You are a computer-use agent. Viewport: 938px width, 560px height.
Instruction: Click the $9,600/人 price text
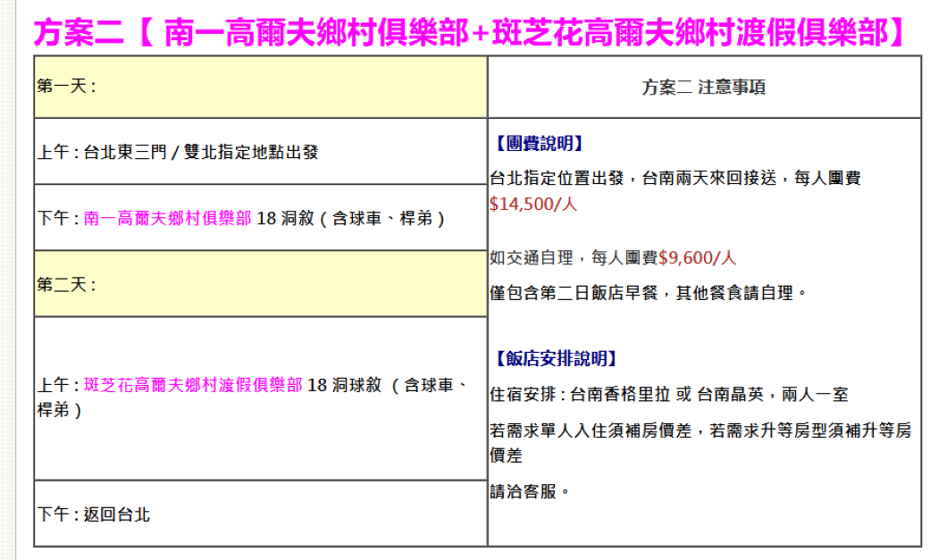697,258
